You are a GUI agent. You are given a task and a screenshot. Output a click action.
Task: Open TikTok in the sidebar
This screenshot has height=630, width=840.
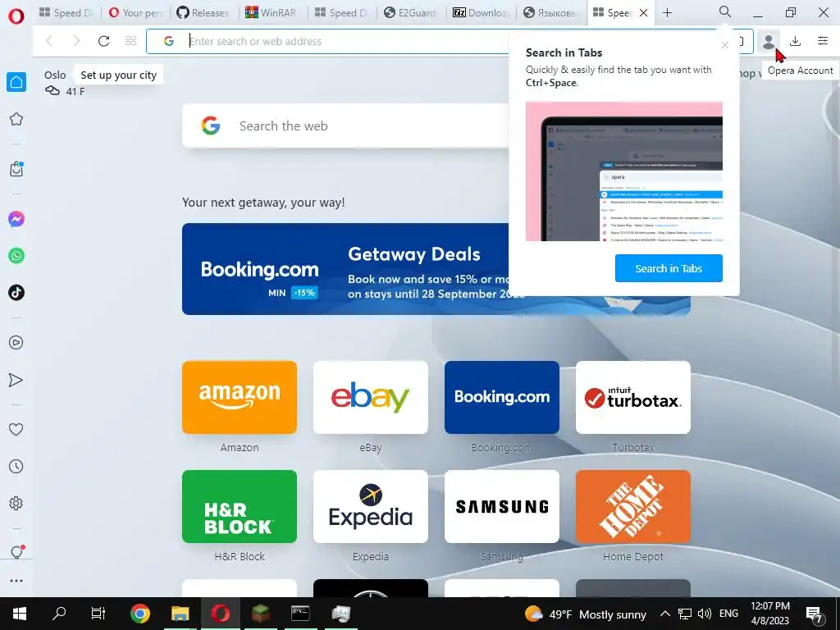[x=16, y=293]
